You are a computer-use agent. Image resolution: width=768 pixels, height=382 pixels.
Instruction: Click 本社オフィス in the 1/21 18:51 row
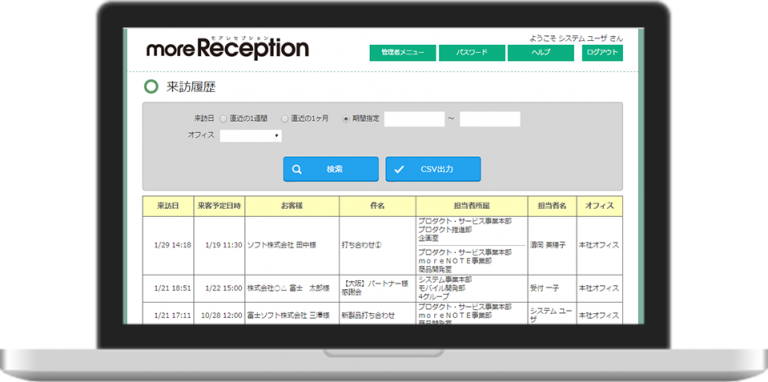tap(599, 288)
